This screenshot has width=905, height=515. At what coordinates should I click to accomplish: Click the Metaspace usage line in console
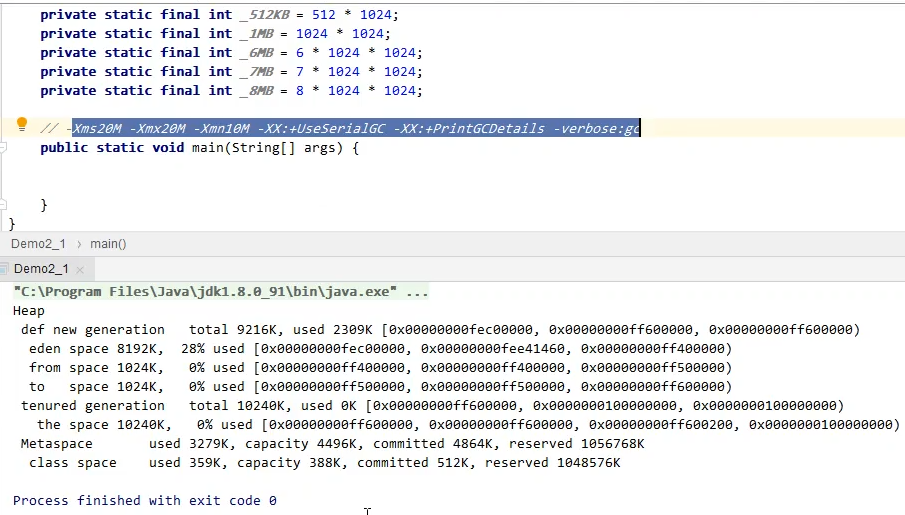[x=332, y=444]
